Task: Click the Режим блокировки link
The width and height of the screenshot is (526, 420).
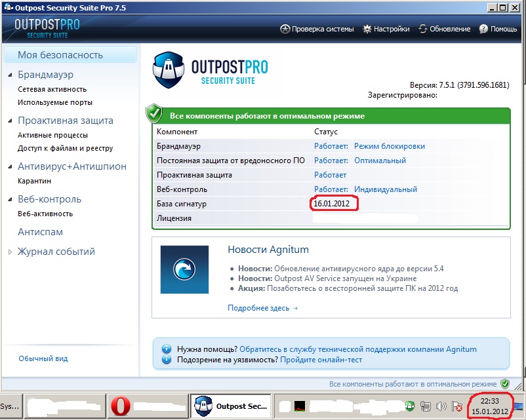Action: (390, 146)
